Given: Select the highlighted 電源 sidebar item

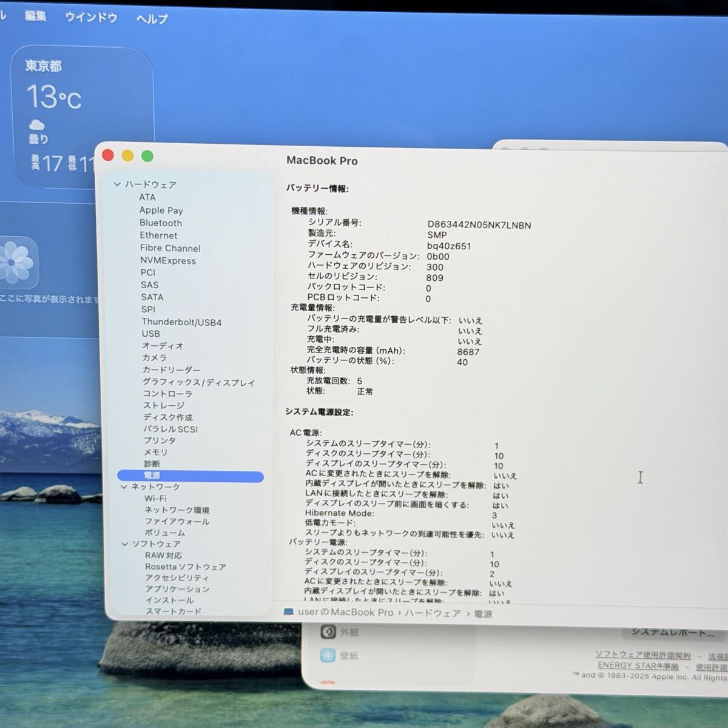Looking at the screenshot, I should coord(190,476).
